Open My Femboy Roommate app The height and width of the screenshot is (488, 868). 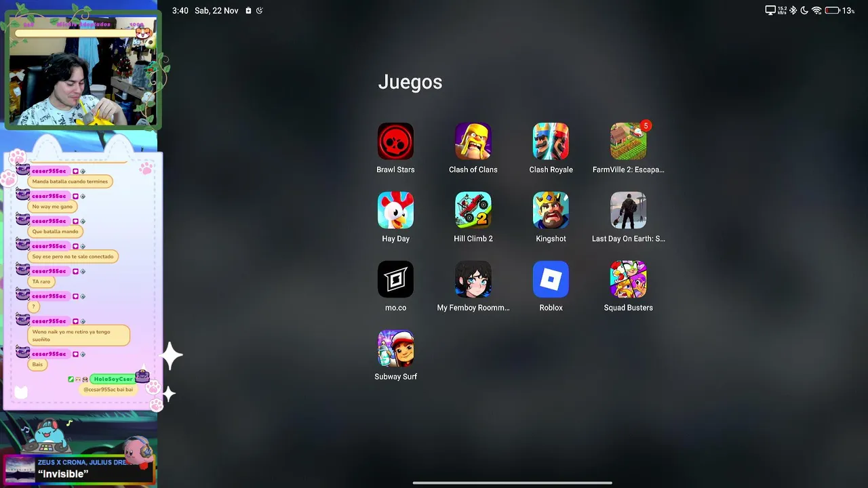(x=473, y=279)
